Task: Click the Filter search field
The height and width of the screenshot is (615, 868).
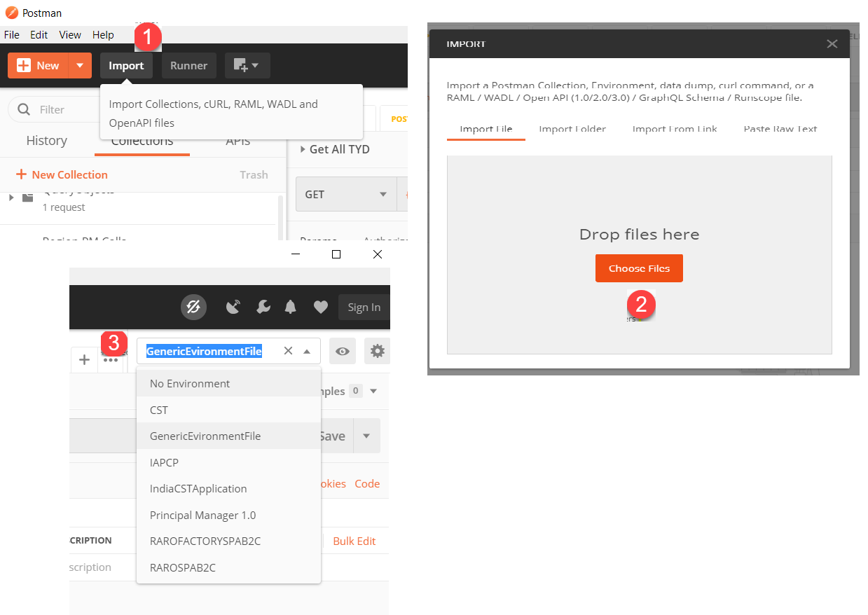Action: [x=55, y=109]
